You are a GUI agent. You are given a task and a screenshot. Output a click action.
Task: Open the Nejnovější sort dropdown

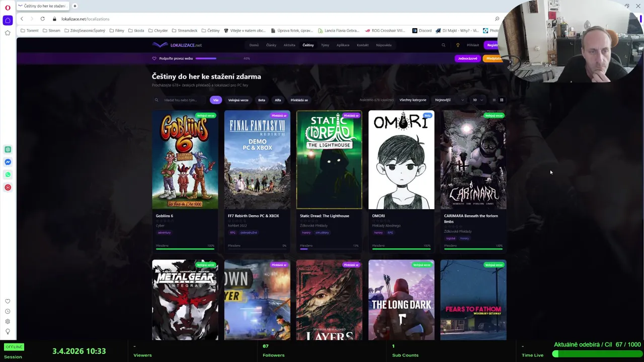[x=449, y=100]
